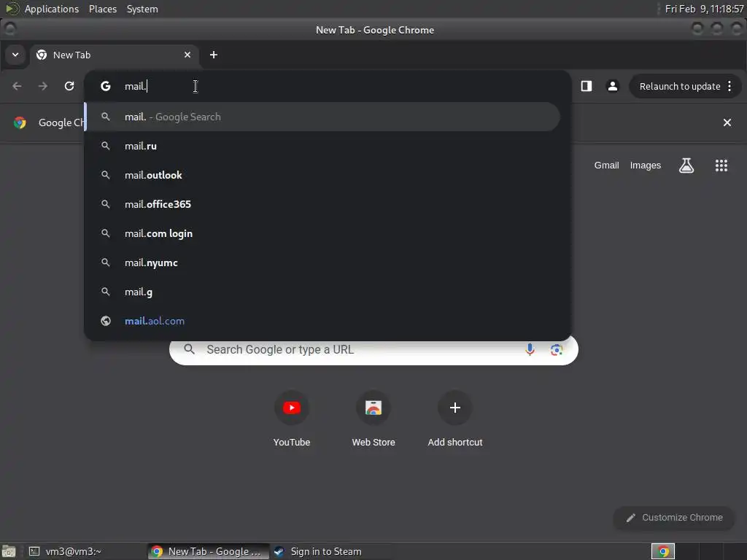The height and width of the screenshot is (560, 747).
Task: Click the Customize Chrome button
Action: (x=674, y=518)
